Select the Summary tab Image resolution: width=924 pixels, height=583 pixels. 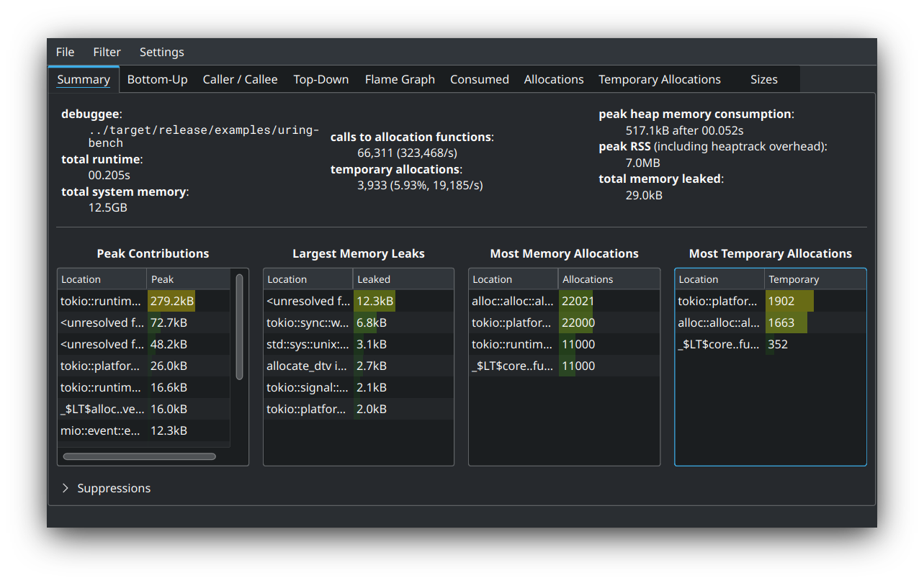(84, 79)
